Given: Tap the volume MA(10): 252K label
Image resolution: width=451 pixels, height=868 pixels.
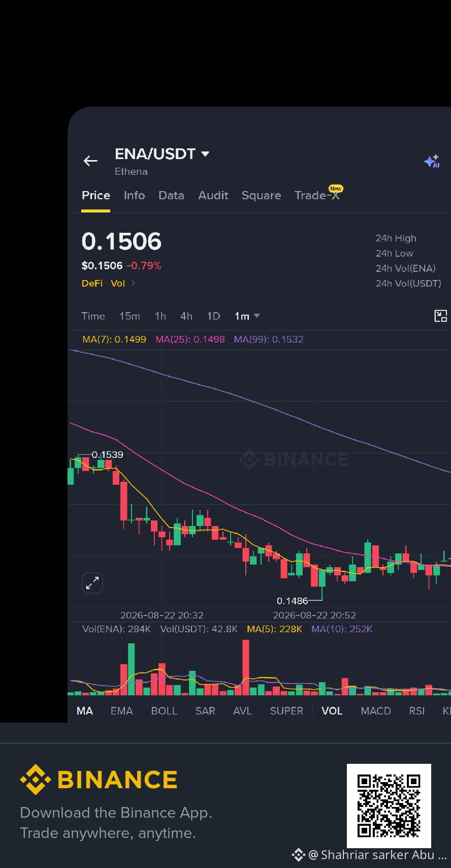Looking at the screenshot, I should click(x=342, y=629).
